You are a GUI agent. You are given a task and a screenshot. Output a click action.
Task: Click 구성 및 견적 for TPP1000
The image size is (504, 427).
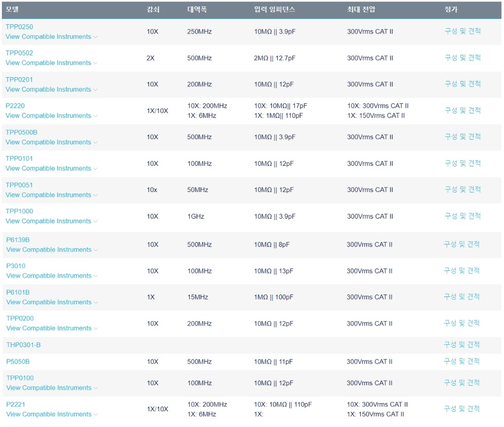463,216
